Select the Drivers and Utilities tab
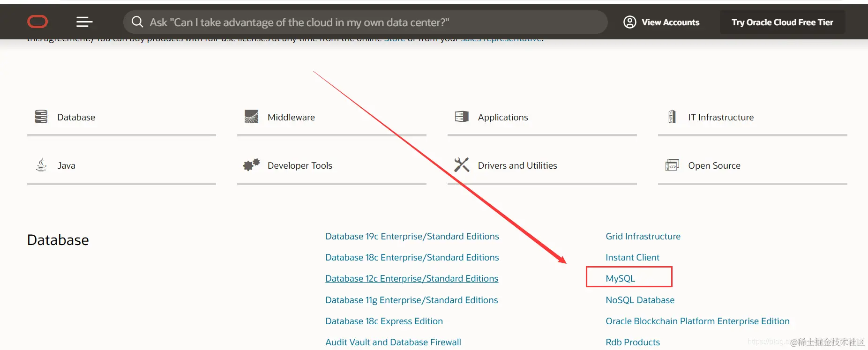This screenshot has height=350, width=868. point(517,166)
